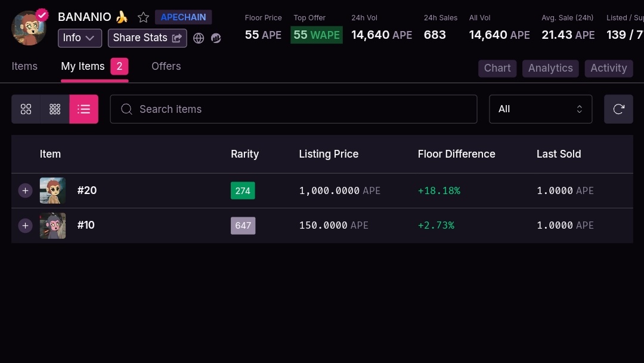Switch to small grid view

pyautogui.click(x=55, y=109)
